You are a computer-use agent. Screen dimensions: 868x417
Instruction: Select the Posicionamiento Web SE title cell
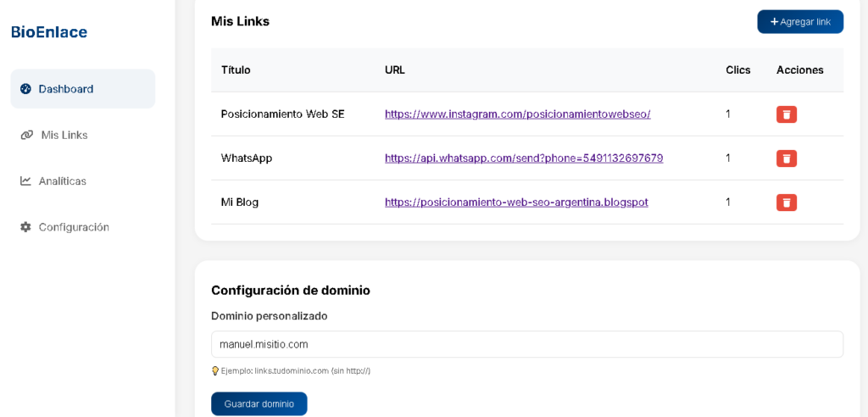pyautogui.click(x=282, y=114)
